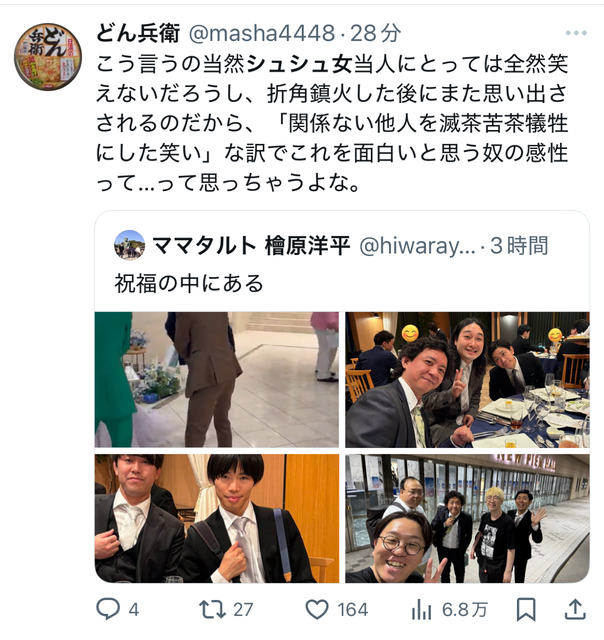View the bottom-right outdoor group selfie photo

[x=467, y=518]
